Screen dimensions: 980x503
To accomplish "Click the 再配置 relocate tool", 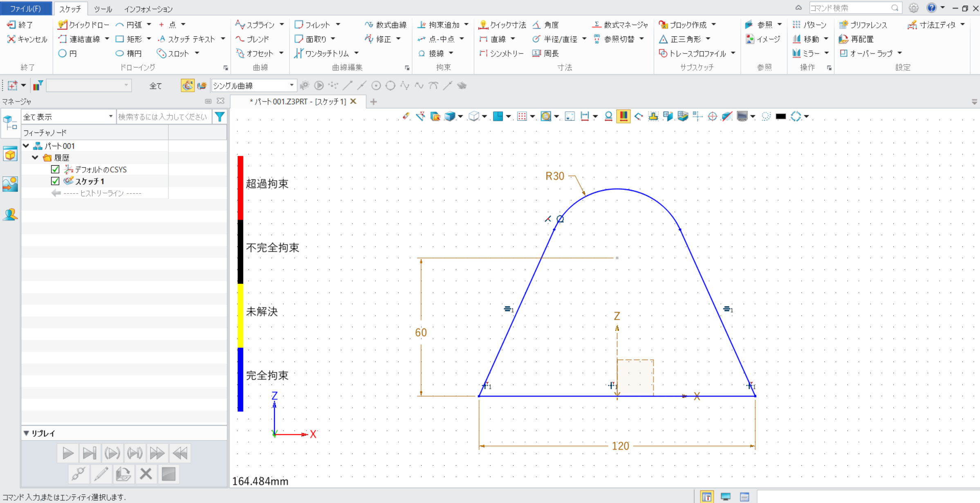I will (x=856, y=39).
